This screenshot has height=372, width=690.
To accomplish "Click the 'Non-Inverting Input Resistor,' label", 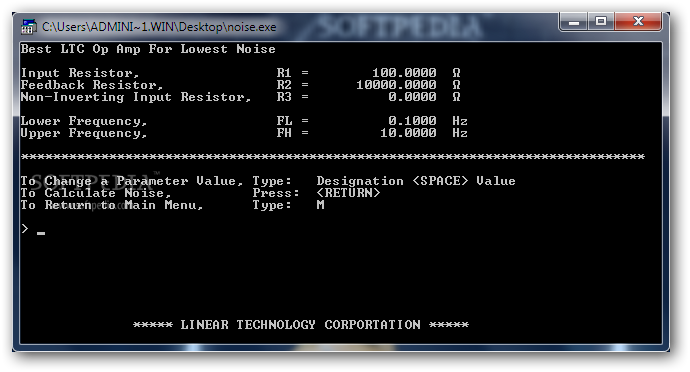I will (136, 97).
